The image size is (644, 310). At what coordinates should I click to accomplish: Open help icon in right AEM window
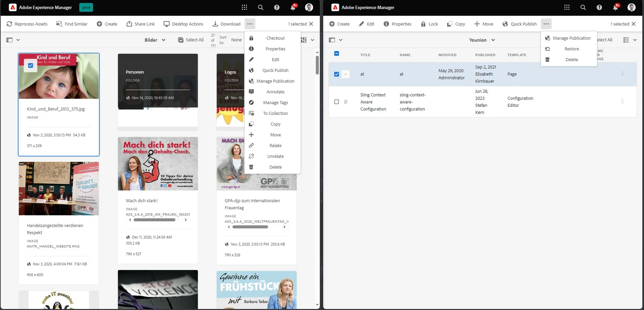tap(599, 7)
